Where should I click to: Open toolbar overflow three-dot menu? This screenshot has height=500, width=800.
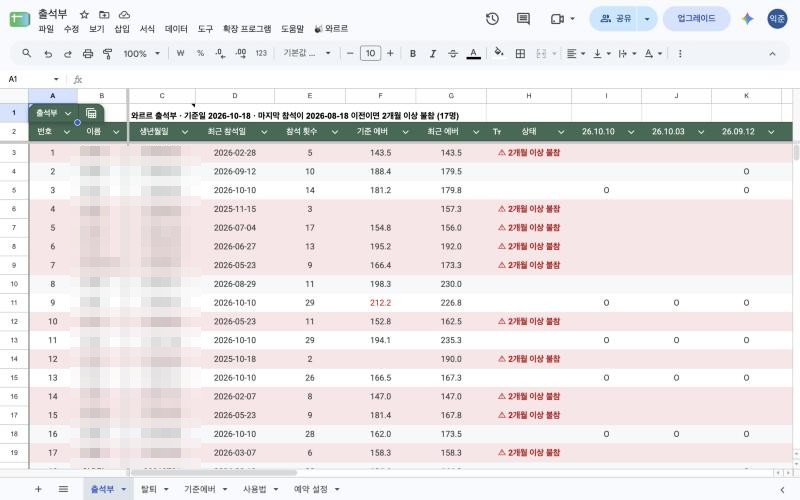[x=680, y=53]
